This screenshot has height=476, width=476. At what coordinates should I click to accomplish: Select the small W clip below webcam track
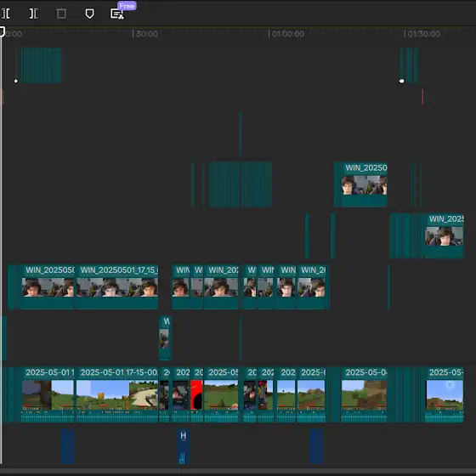[165, 338]
